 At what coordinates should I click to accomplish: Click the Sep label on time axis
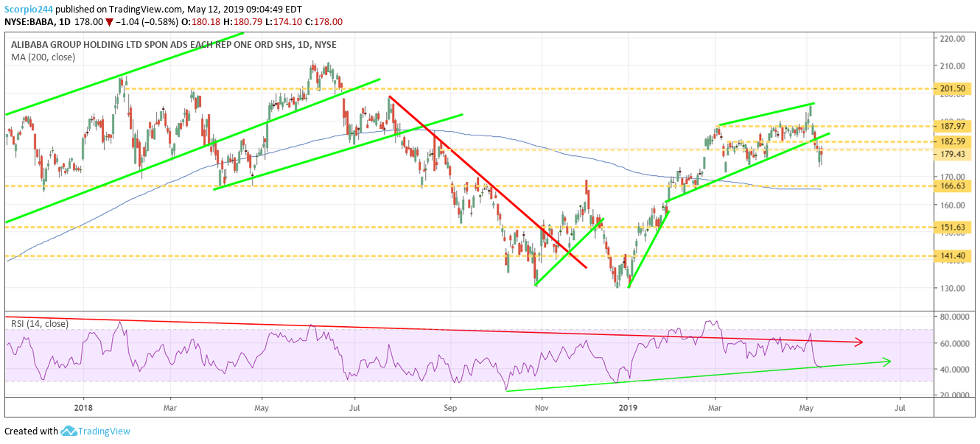[x=451, y=406]
